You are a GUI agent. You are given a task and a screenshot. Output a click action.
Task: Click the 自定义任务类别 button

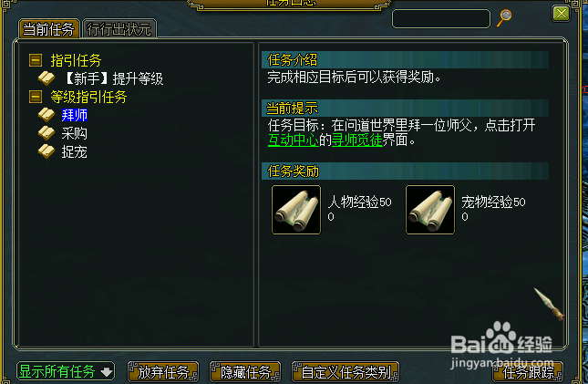pyautogui.click(x=346, y=372)
